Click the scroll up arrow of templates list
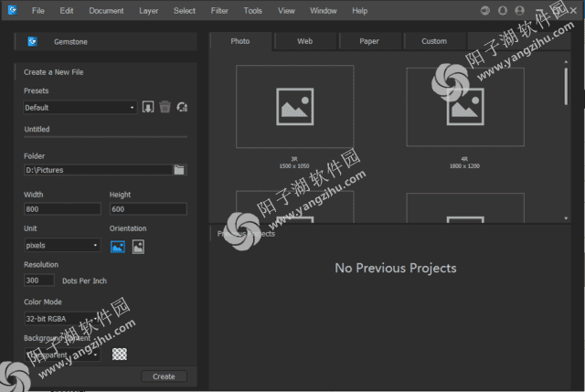Viewport: 585px width, 392px height. tap(566, 61)
